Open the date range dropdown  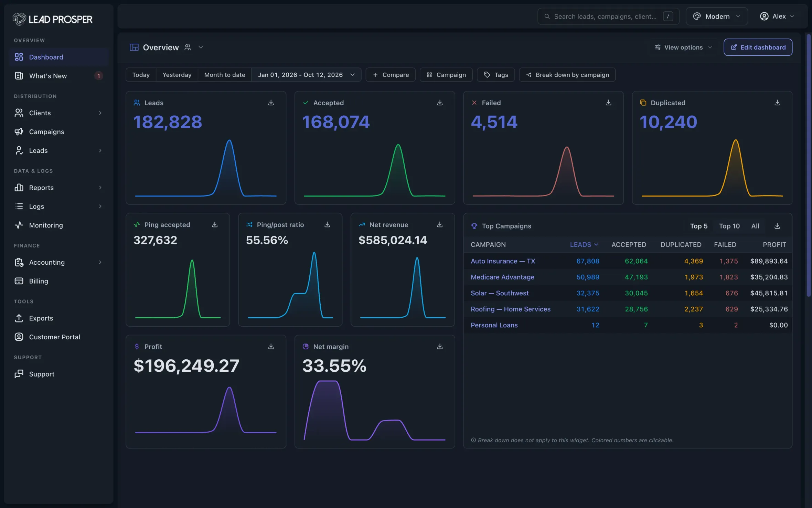point(306,75)
